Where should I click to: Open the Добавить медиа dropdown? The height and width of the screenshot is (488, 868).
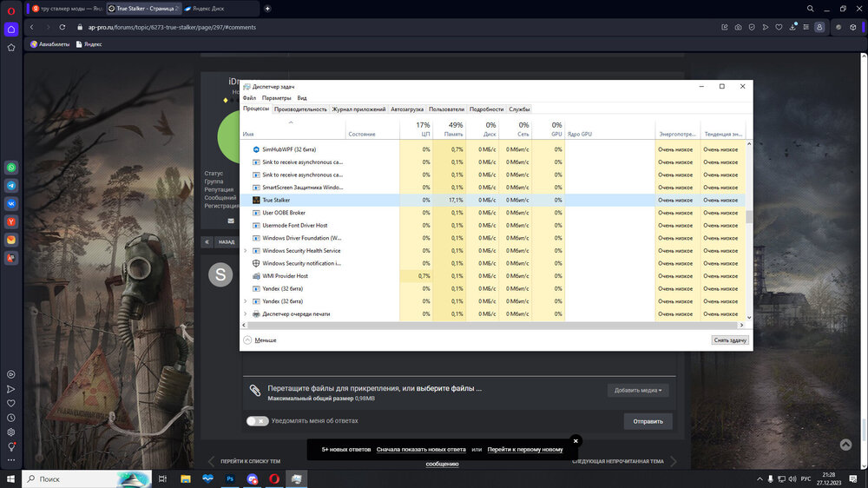pyautogui.click(x=638, y=391)
